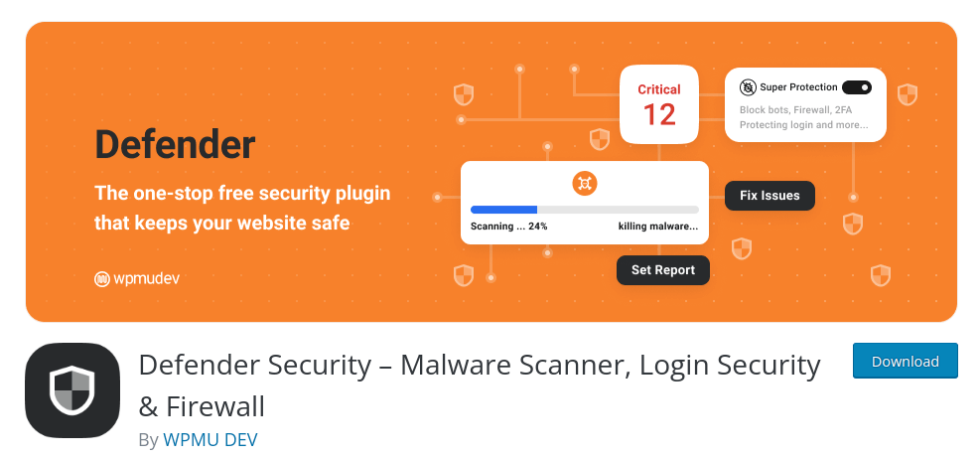Click the blue scanning progress bar
The width and height of the screenshot is (980, 459).
(x=503, y=210)
